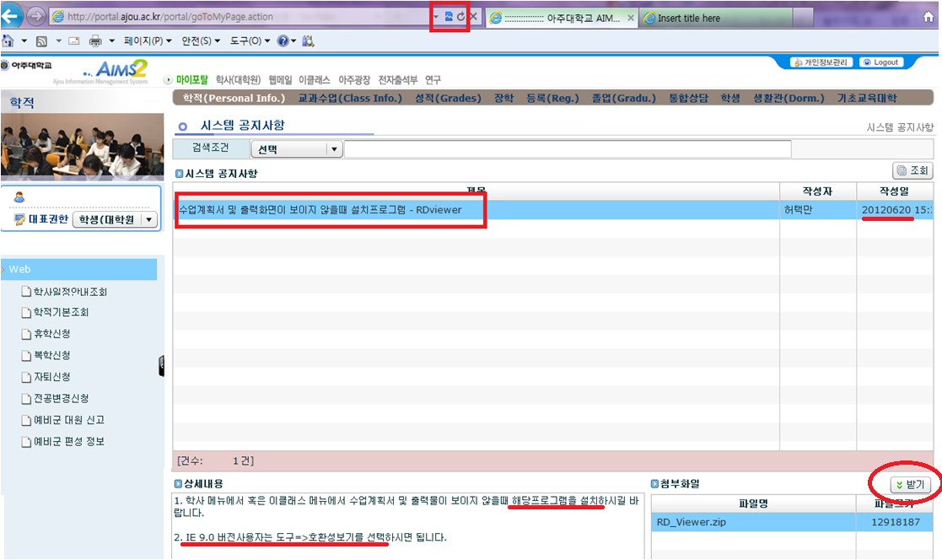Click the 받기 download button
This screenshot has height=560, width=942.
point(910,485)
